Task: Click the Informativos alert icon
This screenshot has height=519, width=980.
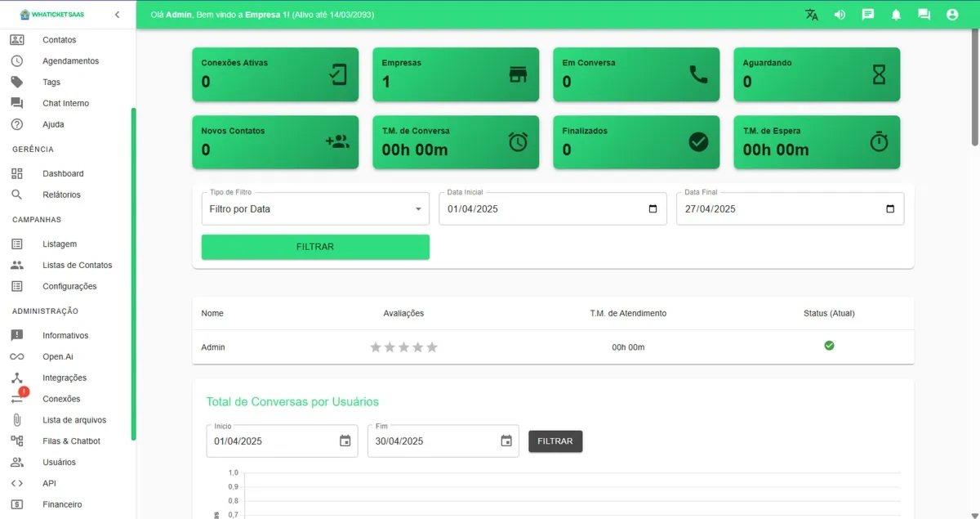Action: 17,335
